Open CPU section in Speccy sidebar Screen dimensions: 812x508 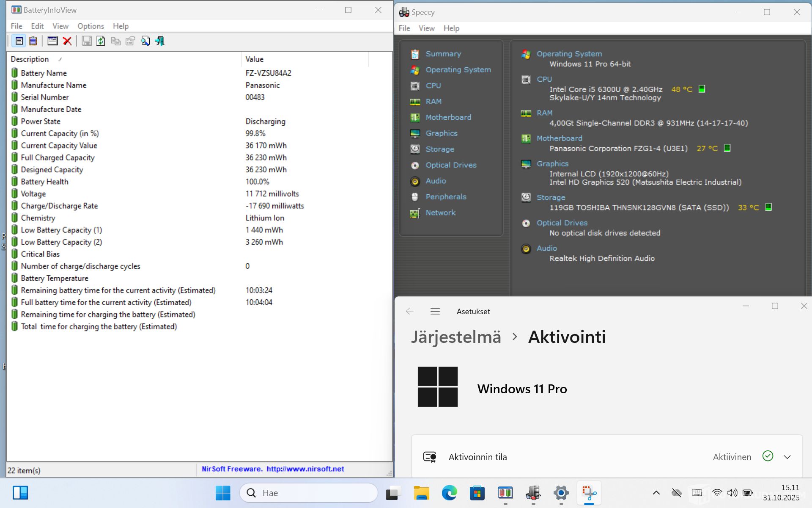coord(433,86)
